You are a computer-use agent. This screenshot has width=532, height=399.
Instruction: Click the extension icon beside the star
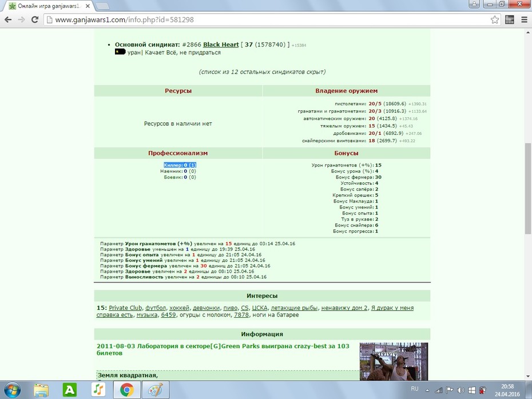point(509,19)
